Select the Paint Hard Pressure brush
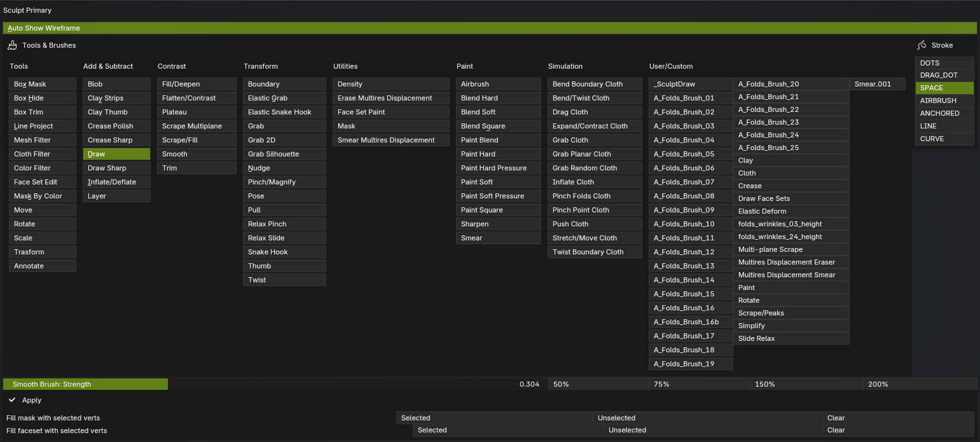The width and height of the screenshot is (980, 442). point(499,168)
